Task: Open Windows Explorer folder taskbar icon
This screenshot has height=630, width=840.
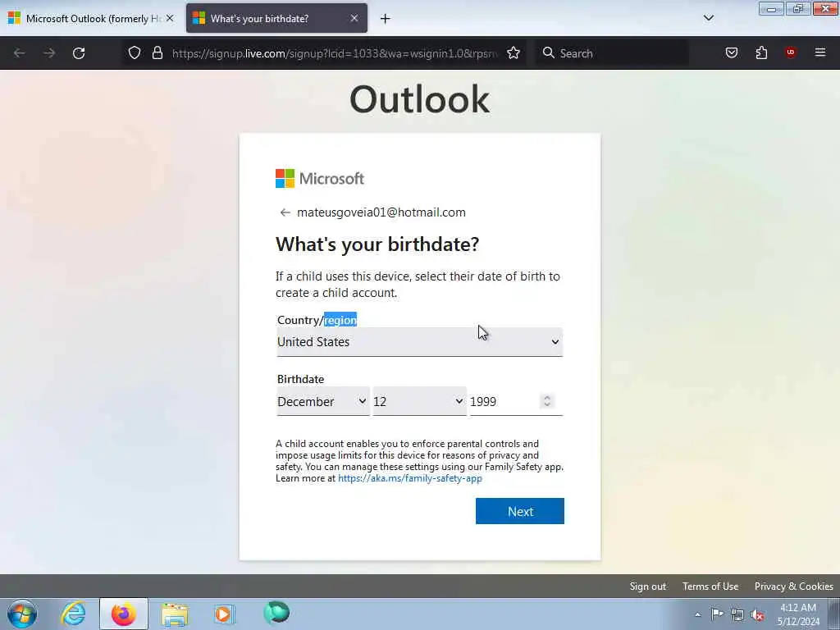Action: [x=175, y=614]
